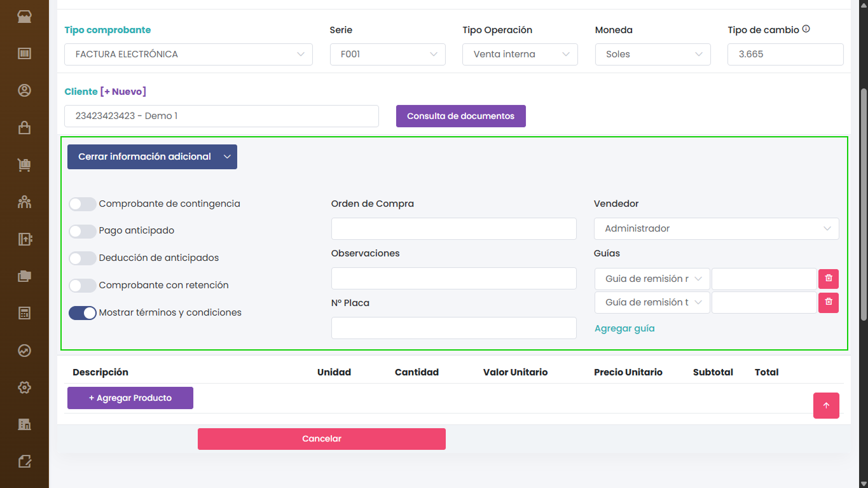Click the Cantidad column header
Screen dimensions: 868x488
tap(417, 372)
